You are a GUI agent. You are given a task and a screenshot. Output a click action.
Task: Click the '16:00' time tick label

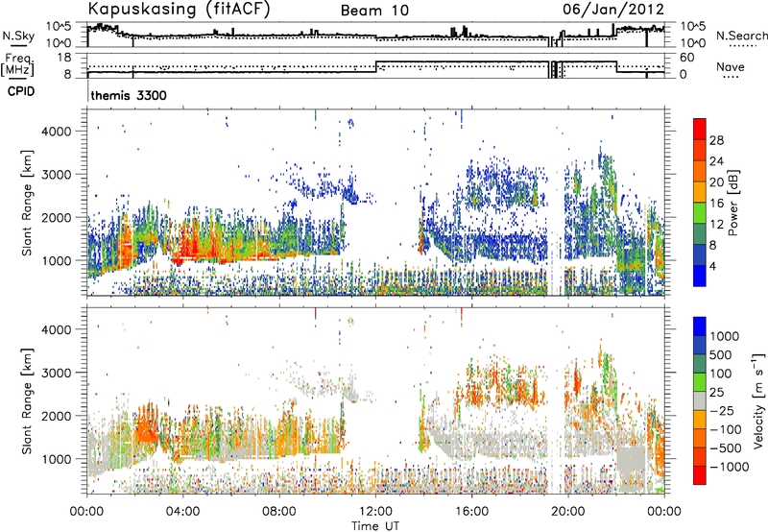tap(471, 512)
